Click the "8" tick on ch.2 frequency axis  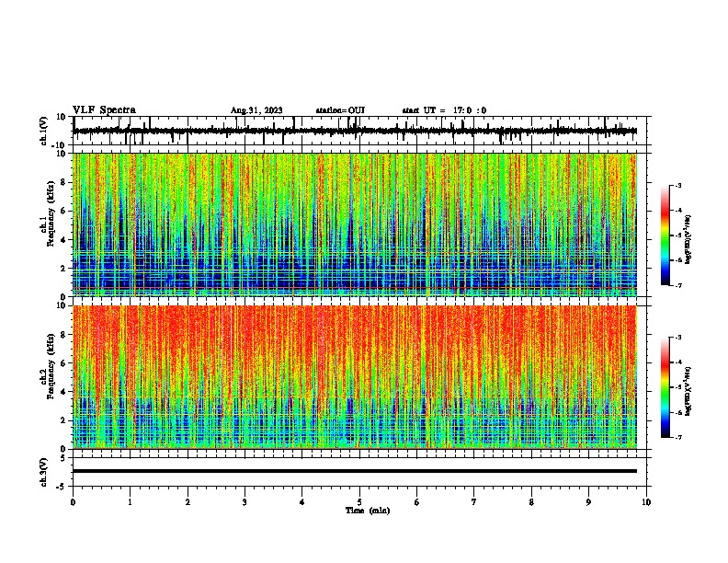(x=64, y=335)
